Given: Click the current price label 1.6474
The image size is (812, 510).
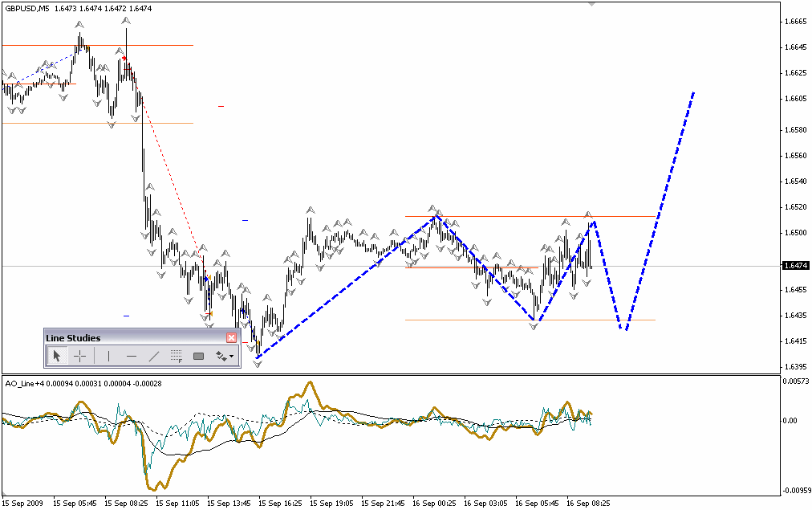Looking at the screenshot, I should 794,265.
